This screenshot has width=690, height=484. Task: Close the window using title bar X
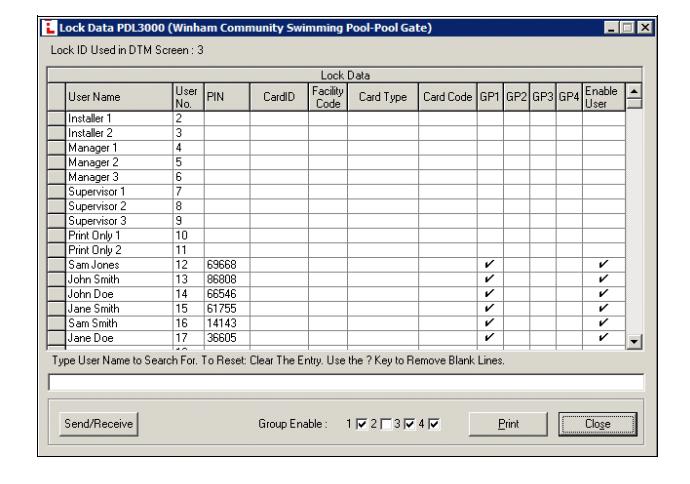tap(645, 28)
